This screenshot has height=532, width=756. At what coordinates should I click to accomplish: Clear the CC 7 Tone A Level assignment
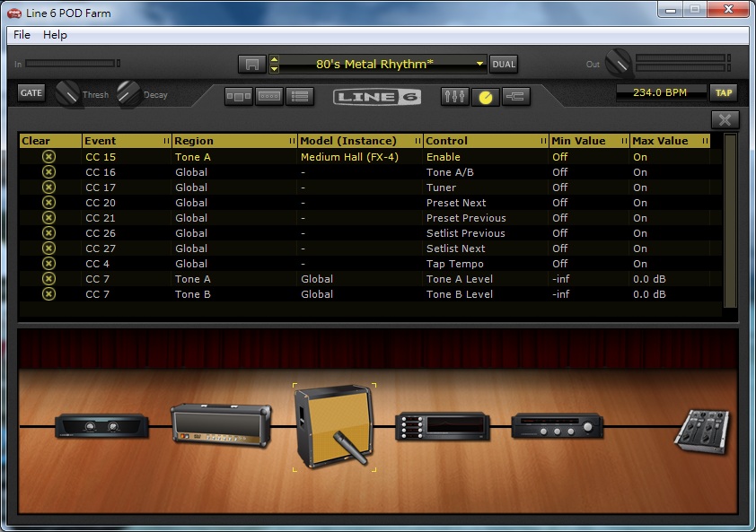tap(48, 278)
